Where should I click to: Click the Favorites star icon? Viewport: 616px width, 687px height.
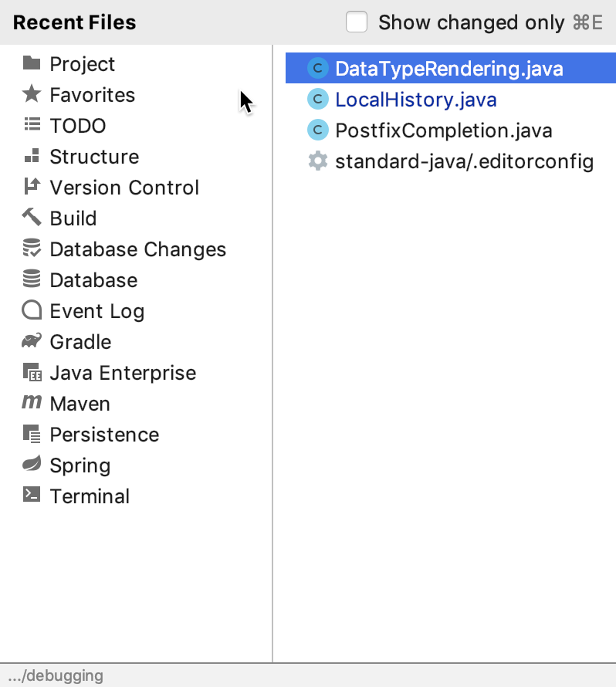click(x=32, y=94)
